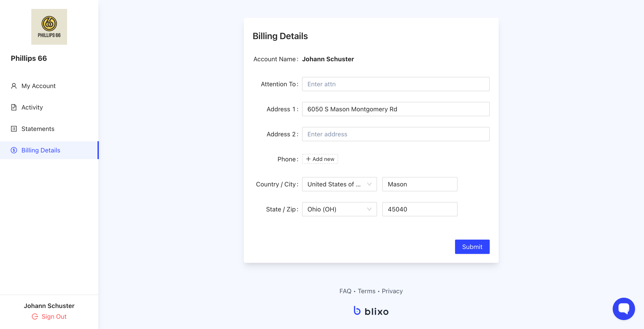This screenshot has height=329, width=644.
Task: Expand the Country dropdown
Action: point(339,184)
